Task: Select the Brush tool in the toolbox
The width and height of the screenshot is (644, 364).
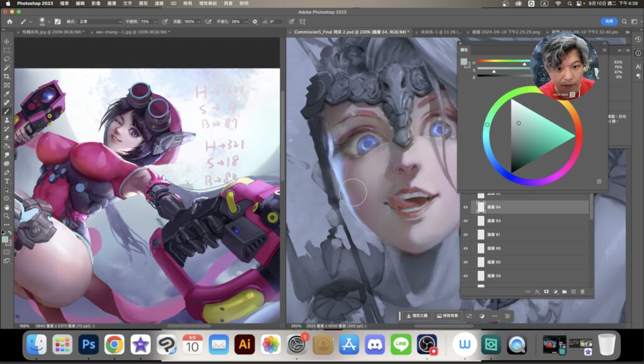Action: (7, 111)
